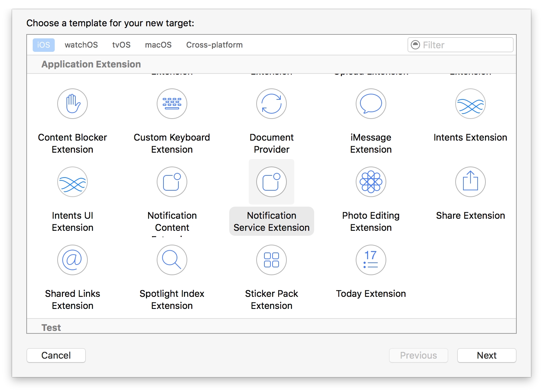Click the 'Today Extension' label text
Viewport: 543px width, 392px height.
coord(371,294)
